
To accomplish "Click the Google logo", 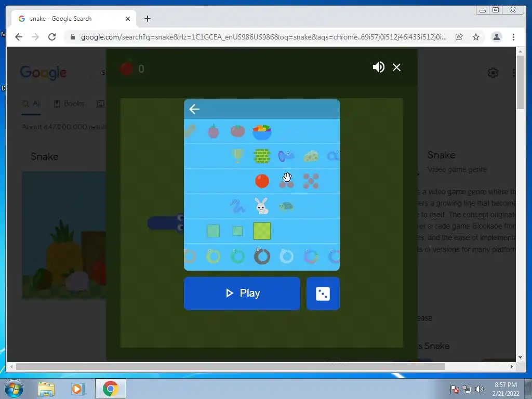I will [x=43, y=73].
